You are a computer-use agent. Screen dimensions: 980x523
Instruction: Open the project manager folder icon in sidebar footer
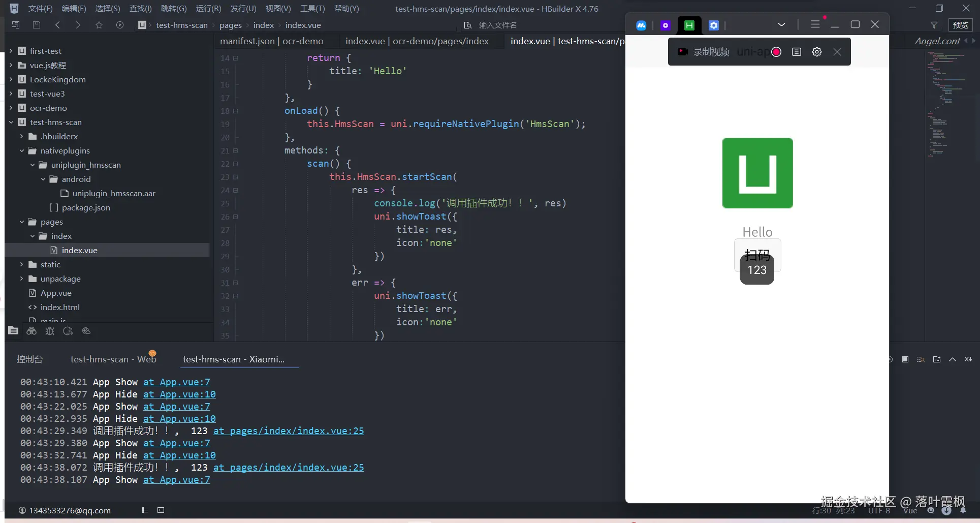coord(14,331)
